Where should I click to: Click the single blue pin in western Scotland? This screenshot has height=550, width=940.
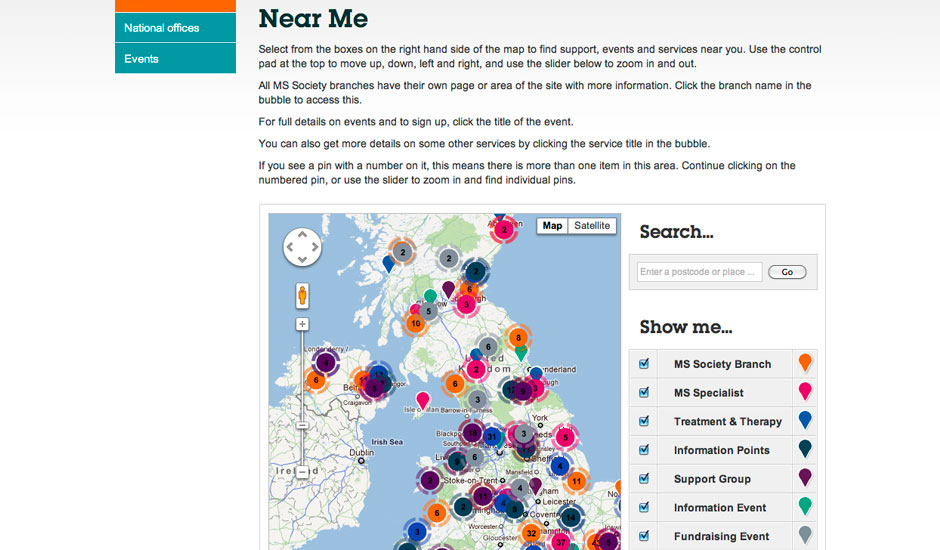click(x=388, y=263)
